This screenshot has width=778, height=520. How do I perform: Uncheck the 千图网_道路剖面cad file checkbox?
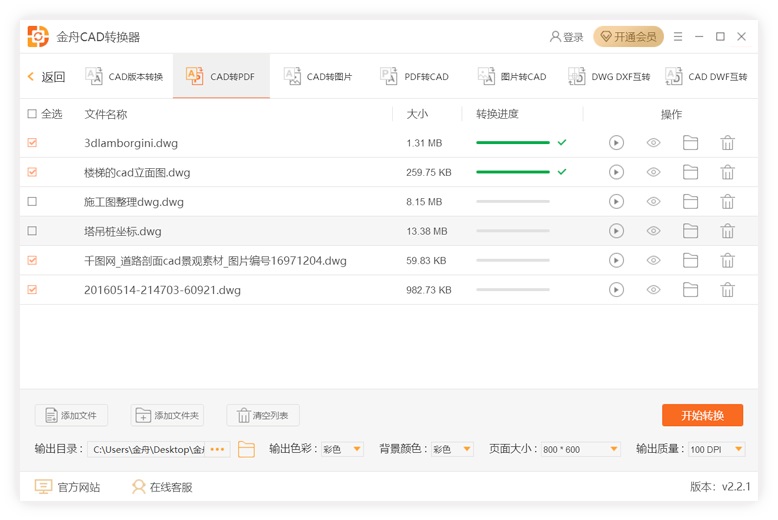pos(32,260)
